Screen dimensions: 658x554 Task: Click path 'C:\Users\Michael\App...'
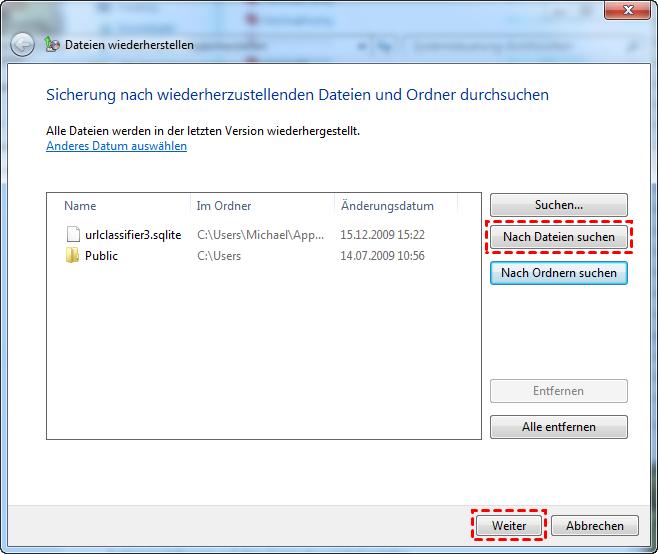tap(261, 235)
